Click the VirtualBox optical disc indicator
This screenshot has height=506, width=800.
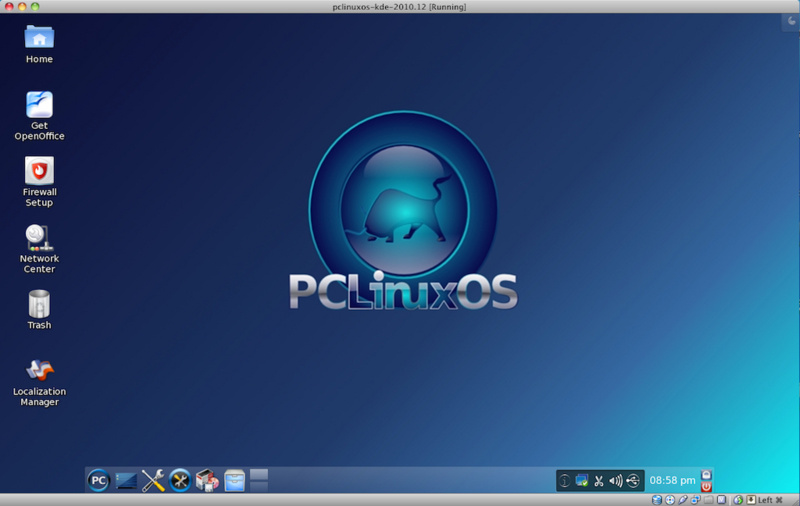pos(670,500)
